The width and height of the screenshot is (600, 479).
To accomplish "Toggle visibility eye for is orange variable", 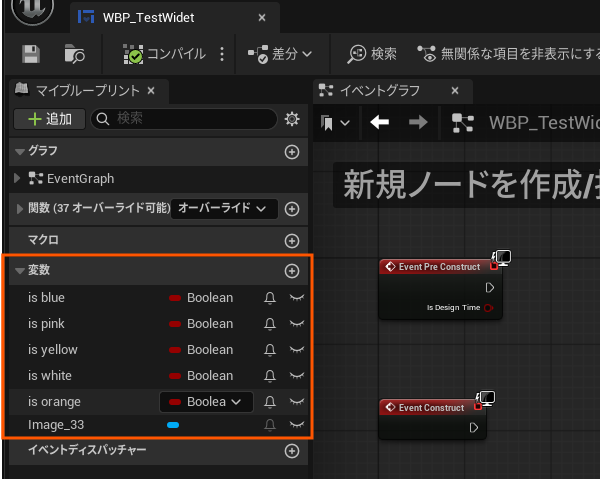I will [x=296, y=402].
